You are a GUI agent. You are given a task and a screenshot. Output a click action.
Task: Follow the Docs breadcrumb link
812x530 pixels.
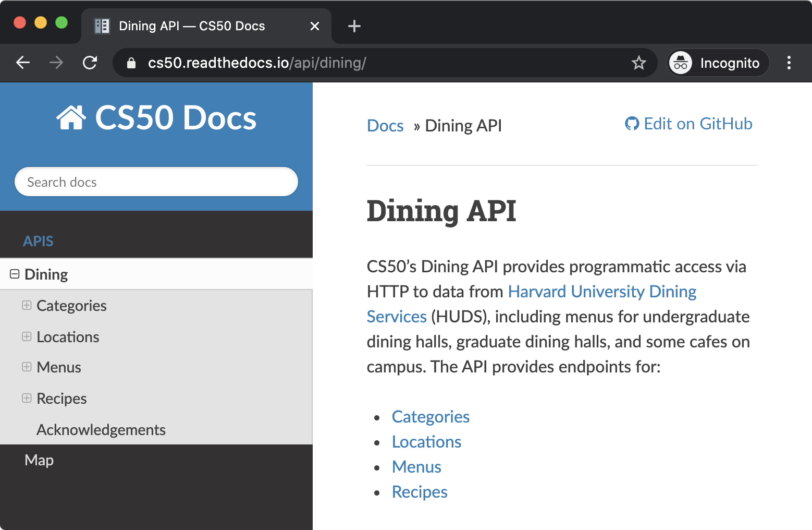[385, 126]
